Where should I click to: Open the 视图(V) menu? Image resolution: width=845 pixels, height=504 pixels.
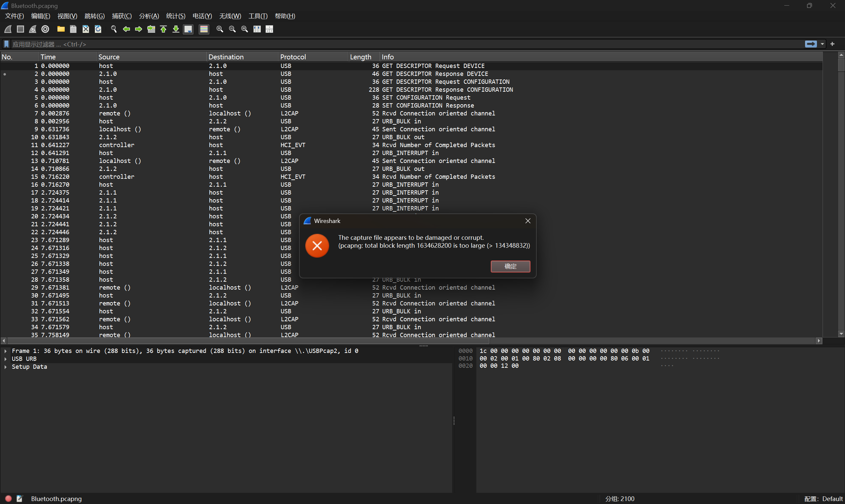(67, 16)
